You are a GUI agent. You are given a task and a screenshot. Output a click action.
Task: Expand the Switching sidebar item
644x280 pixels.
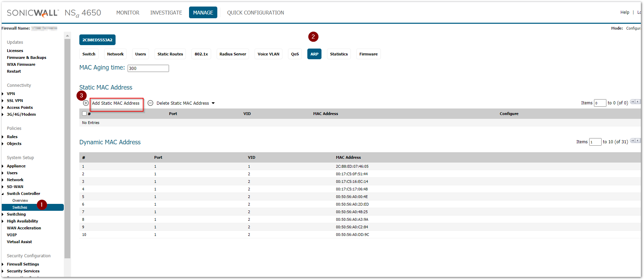tap(3, 214)
